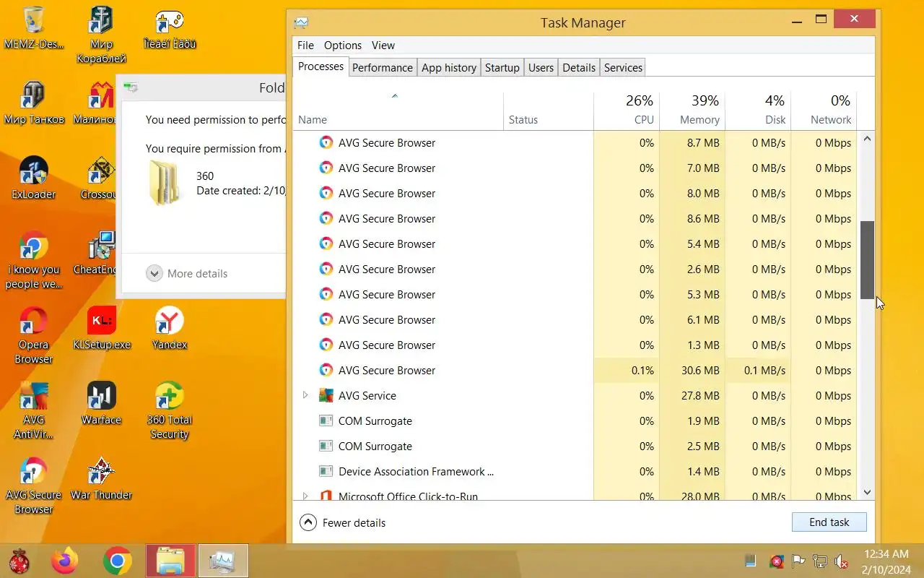Switch to the Performance tab
Image resolution: width=924 pixels, height=578 pixels.
tap(383, 67)
